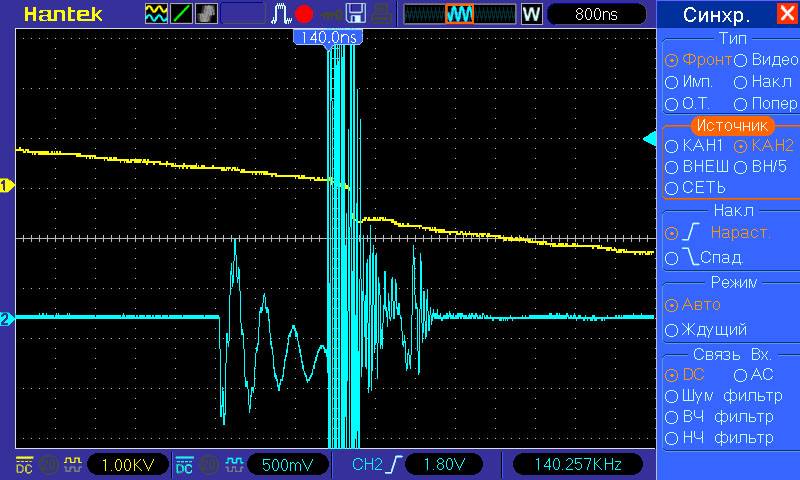Click the floppy disk save icon
Image resolution: width=800 pixels, height=480 pixels.
click(x=356, y=14)
